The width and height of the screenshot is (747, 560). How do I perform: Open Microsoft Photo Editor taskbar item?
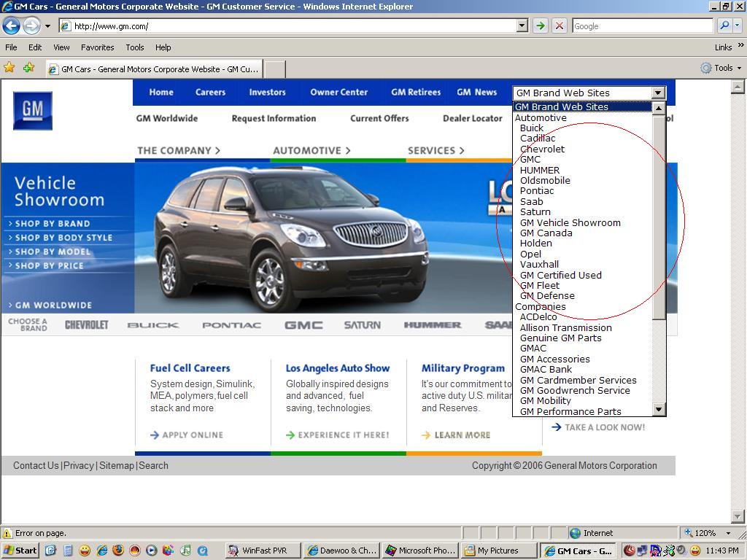click(421, 551)
